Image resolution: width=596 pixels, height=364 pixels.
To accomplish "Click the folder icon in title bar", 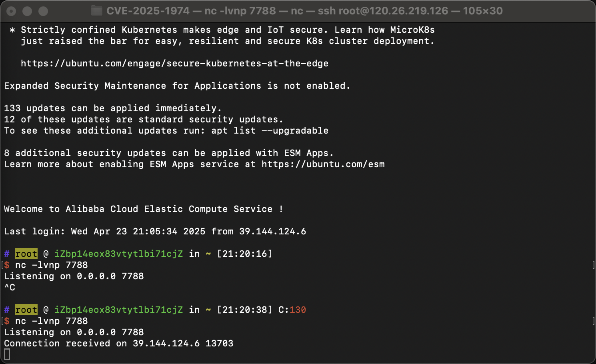I will (96, 11).
